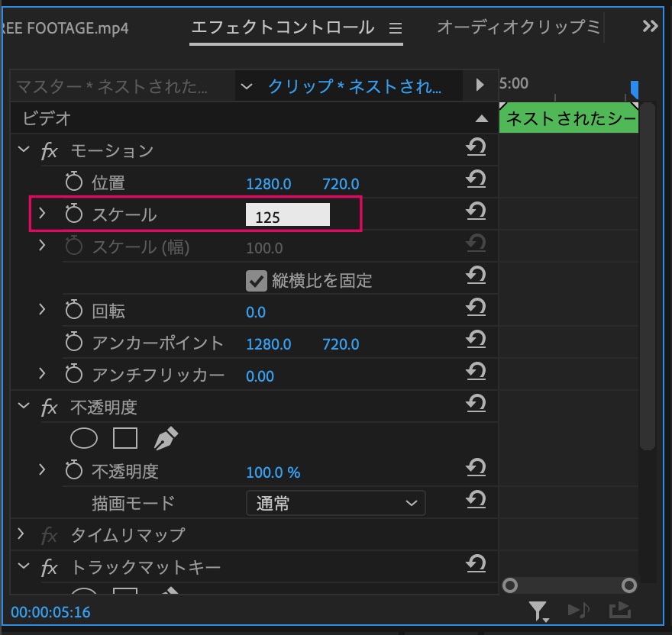The image size is (672, 635).
Task: Click the export frame icon
Action: [x=620, y=610]
